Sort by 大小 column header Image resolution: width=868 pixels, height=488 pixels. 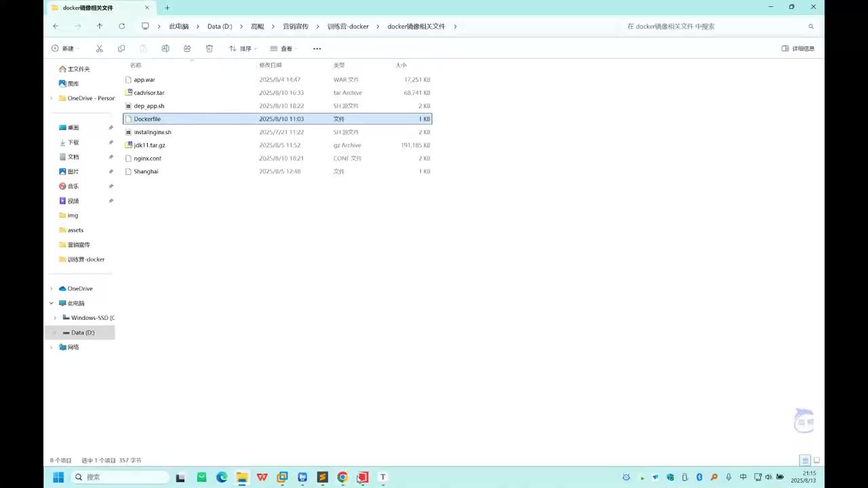click(401, 65)
